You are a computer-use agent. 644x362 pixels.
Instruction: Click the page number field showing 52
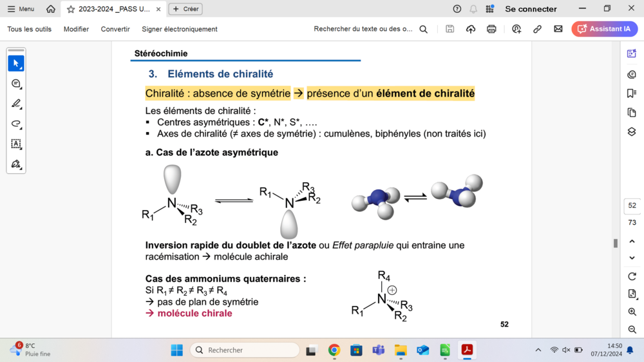coord(632,205)
